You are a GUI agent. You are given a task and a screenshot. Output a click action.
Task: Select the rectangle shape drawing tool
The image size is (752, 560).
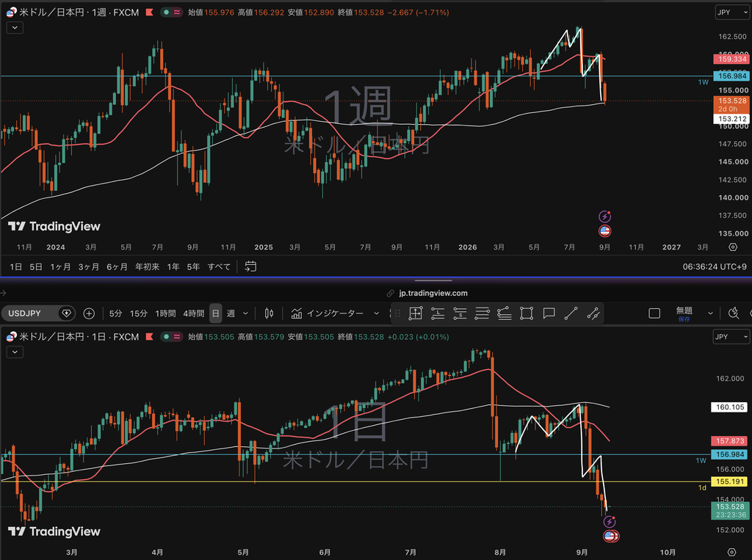pos(527,313)
